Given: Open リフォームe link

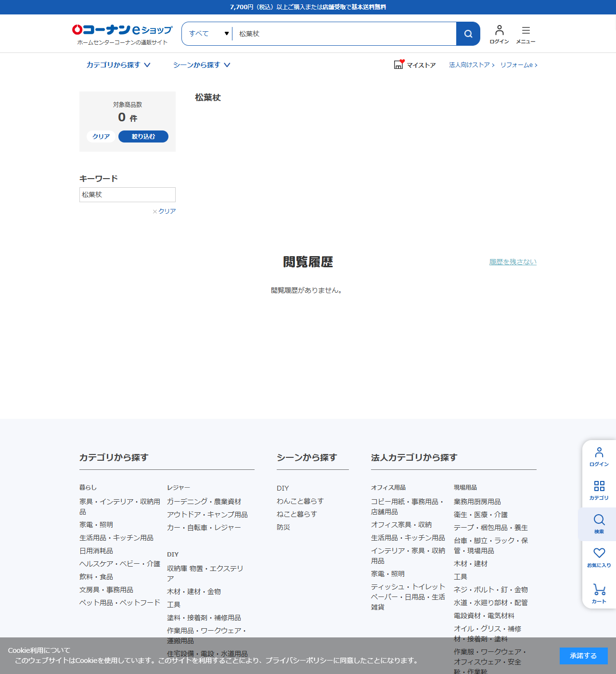Looking at the screenshot, I should (519, 65).
